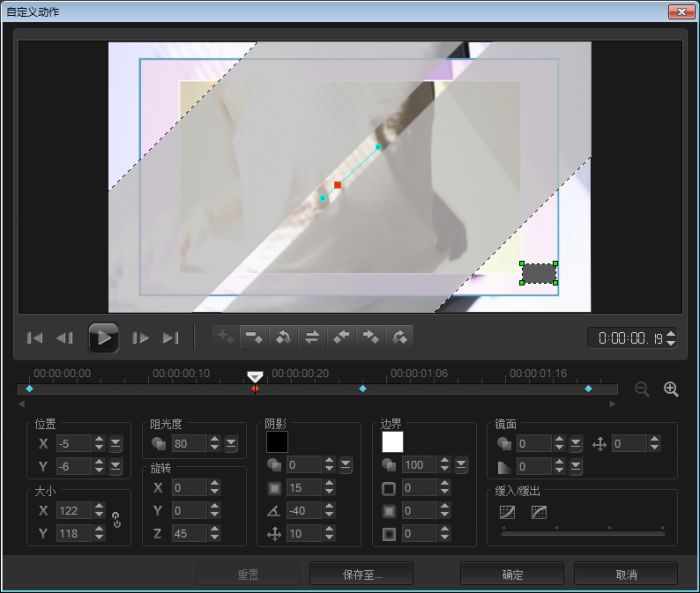700x593 pixels.
Task: Toggle the ease in button
Action: [x=507, y=512]
